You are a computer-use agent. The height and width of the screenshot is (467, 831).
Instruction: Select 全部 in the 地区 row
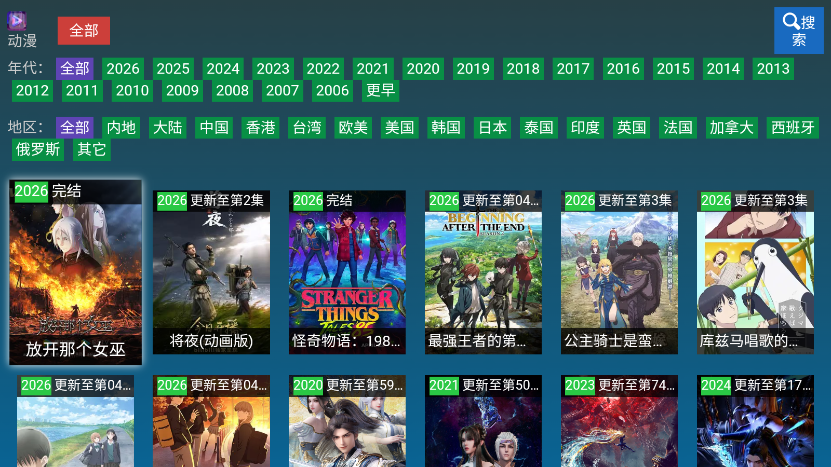[x=75, y=128]
